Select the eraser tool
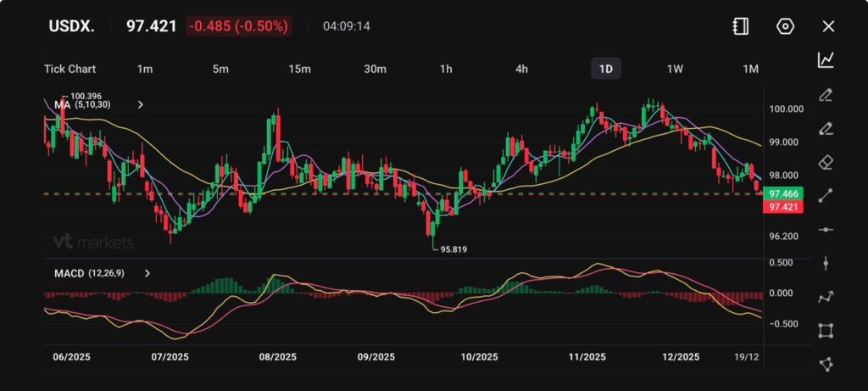Image resolution: width=868 pixels, height=391 pixels. point(825,162)
